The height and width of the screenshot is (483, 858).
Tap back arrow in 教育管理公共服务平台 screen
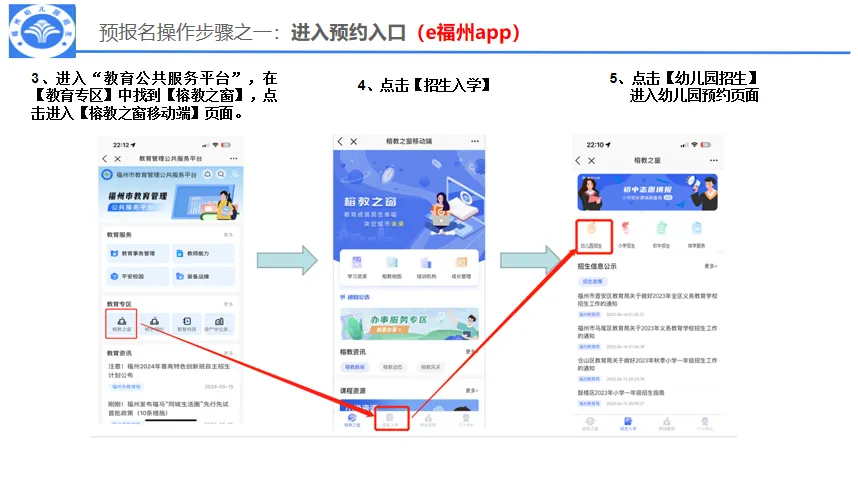(105, 159)
